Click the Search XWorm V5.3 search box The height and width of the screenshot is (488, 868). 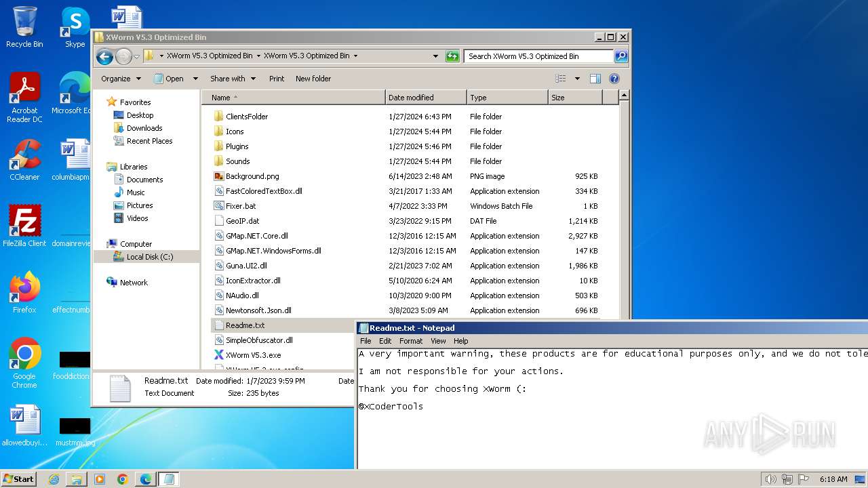click(x=538, y=56)
